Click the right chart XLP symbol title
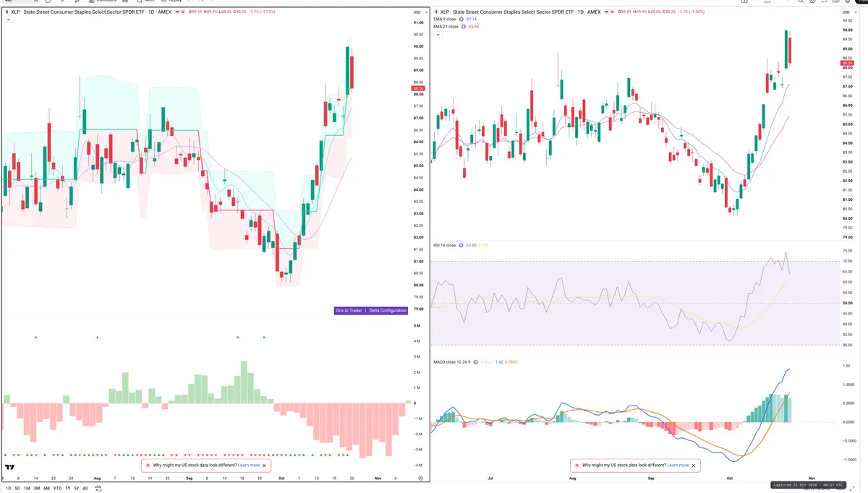This screenshot has width=868, height=493. [521, 12]
